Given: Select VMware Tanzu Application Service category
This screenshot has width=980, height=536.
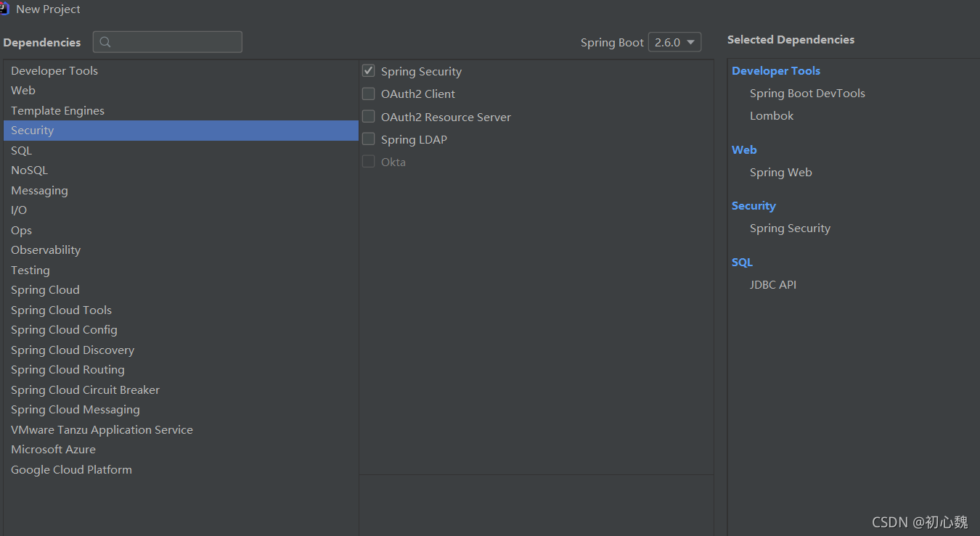Looking at the screenshot, I should [181, 429].
